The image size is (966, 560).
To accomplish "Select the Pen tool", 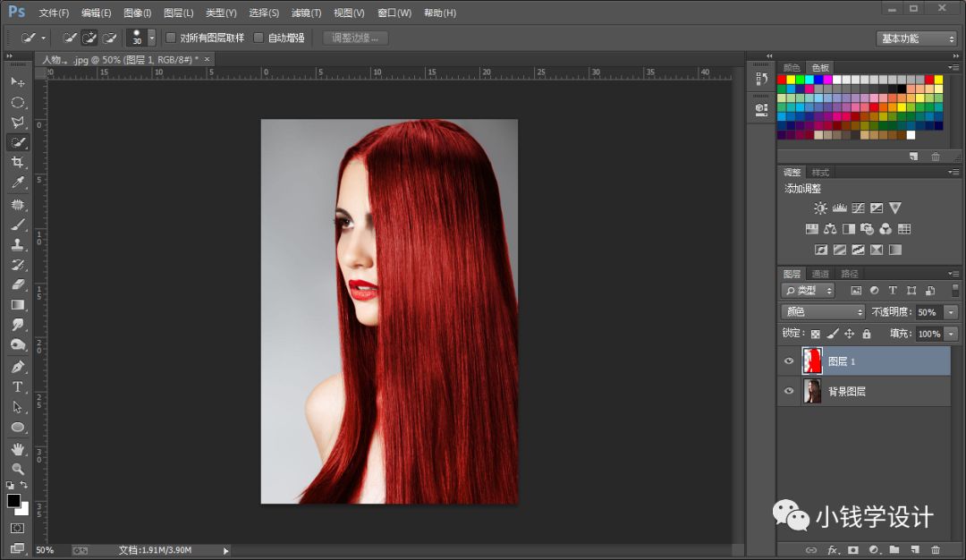I will tap(17, 366).
